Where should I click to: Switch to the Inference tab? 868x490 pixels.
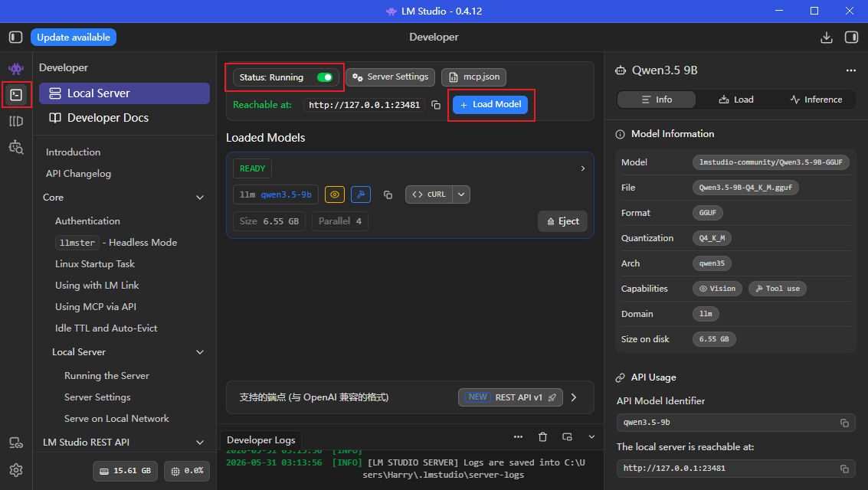click(816, 100)
